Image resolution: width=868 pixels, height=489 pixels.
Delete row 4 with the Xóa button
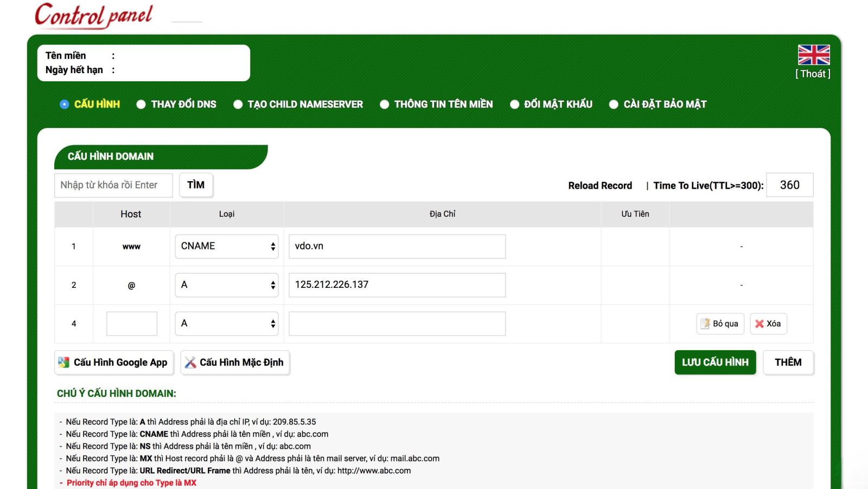click(x=768, y=323)
